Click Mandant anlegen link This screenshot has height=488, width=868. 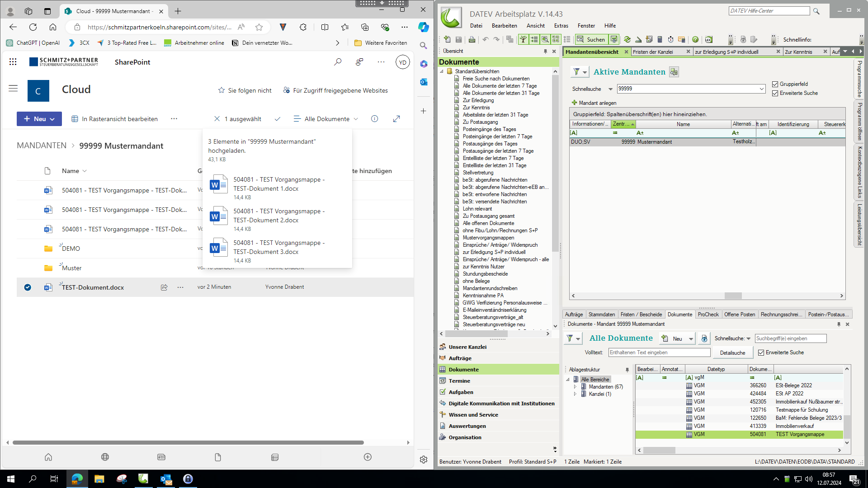(597, 103)
